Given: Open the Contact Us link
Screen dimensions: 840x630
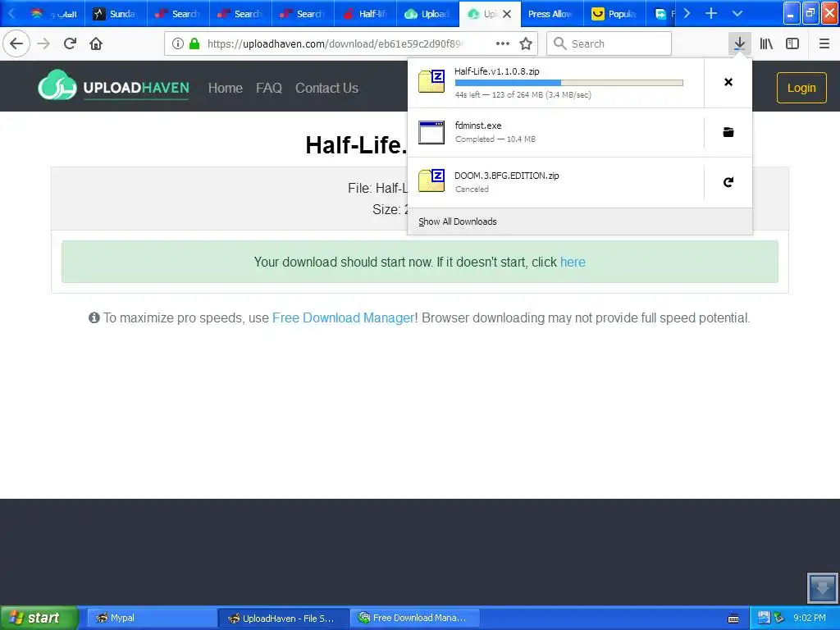Looking at the screenshot, I should pos(326,88).
